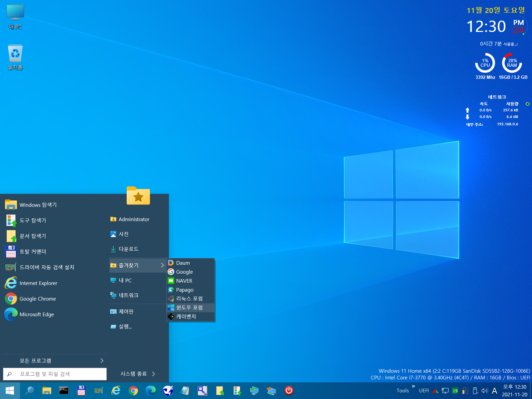This screenshot has height=399, width=532.
Task: Click UEFI label in tray
Action: [424, 391]
